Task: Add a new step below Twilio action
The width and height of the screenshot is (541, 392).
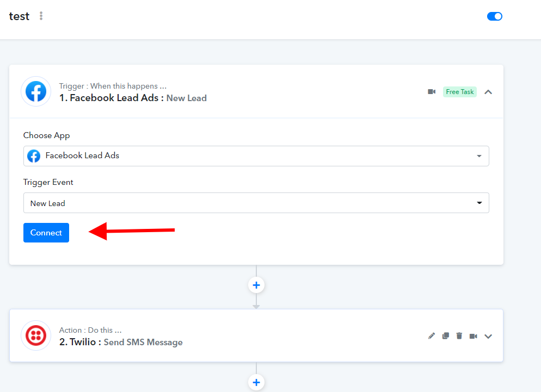Action: pyautogui.click(x=256, y=382)
